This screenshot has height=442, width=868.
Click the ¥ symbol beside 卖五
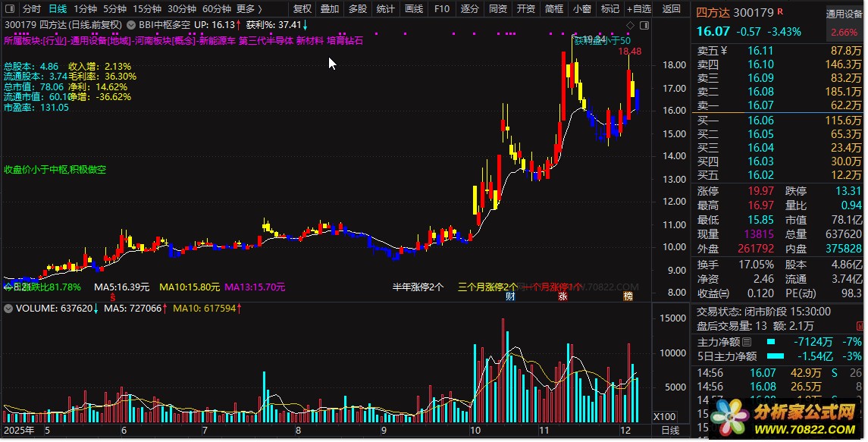(723, 51)
